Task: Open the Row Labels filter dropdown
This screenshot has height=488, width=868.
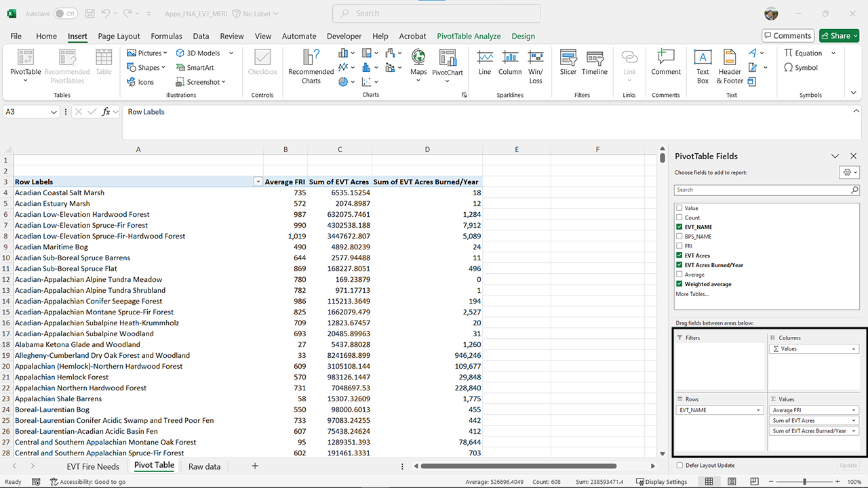Action: click(x=258, y=182)
